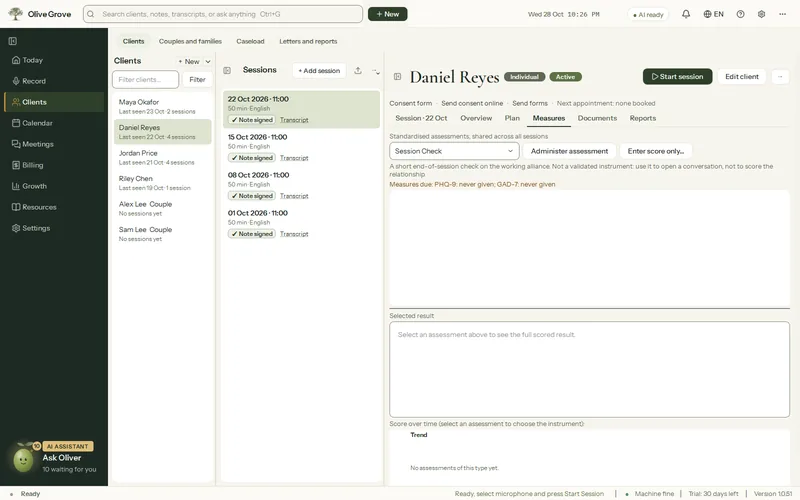Click the AI ready status indicator
The height and width of the screenshot is (500, 800).
click(648, 14)
